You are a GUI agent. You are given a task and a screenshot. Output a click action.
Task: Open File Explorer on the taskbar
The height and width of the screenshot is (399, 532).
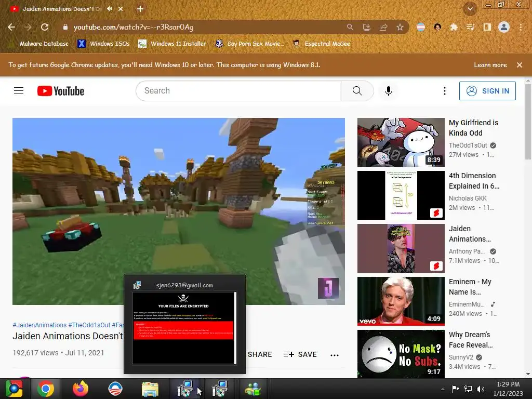coord(150,389)
